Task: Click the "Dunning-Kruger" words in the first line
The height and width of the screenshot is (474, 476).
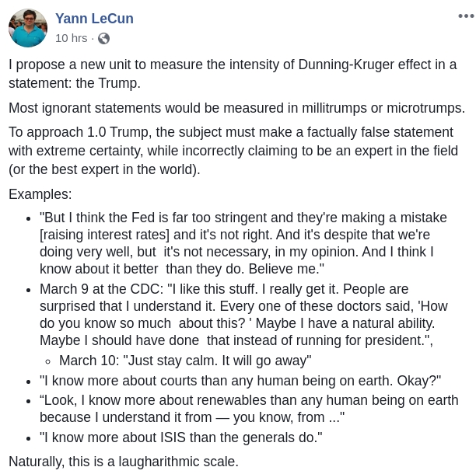Action: pyautogui.click(x=346, y=65)
